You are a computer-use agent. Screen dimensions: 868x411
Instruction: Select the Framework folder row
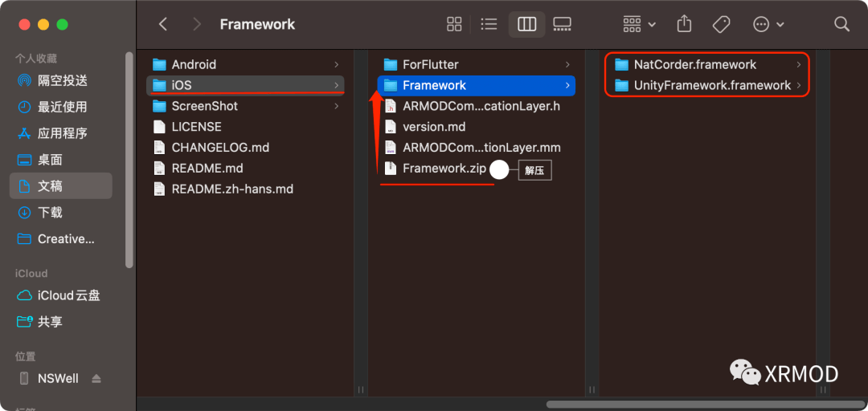(476, 85)
